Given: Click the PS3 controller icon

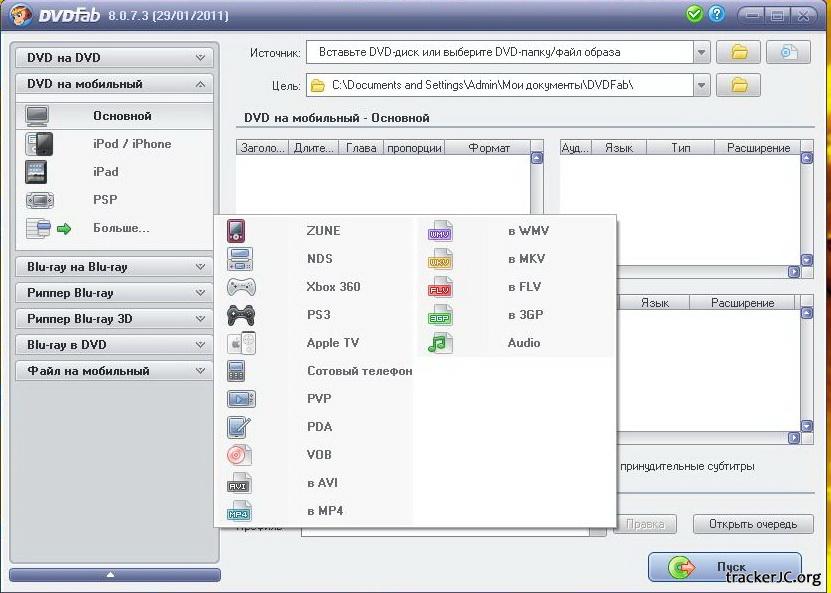Looking at the screenshot, I should (241, 315).
